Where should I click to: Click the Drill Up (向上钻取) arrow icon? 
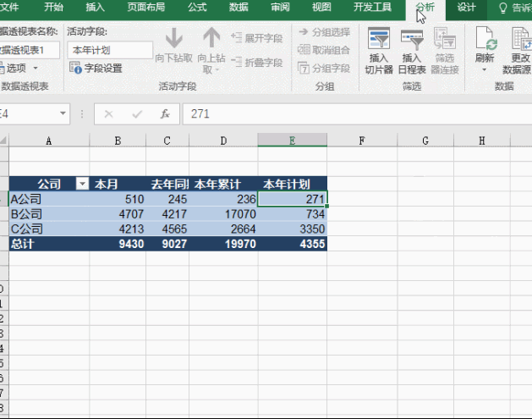211,38
